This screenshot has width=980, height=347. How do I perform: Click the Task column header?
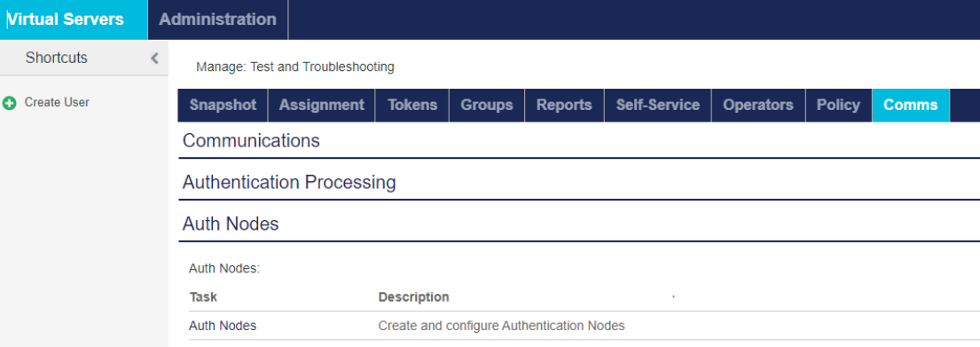pos(203,297)
